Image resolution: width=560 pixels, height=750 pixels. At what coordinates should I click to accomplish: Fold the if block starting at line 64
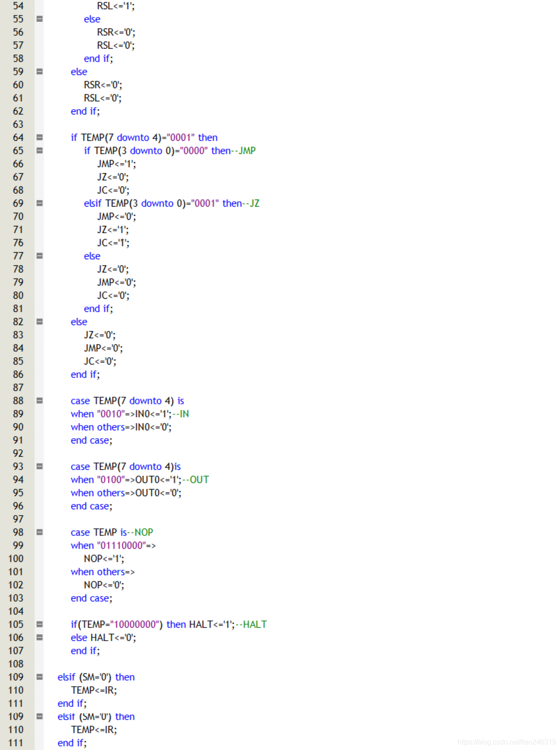click(x=39, y=137)
